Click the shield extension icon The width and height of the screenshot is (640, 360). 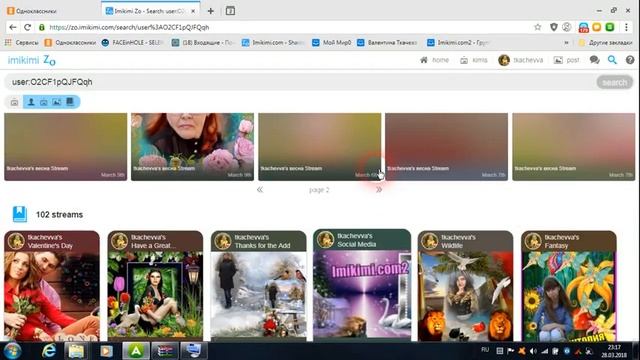(x=553, y=27)
